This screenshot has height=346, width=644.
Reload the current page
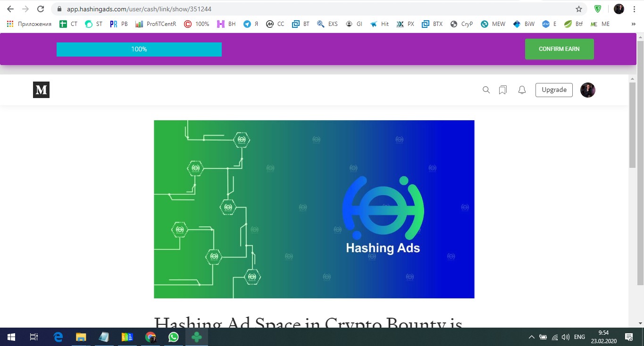click(41, 9)
